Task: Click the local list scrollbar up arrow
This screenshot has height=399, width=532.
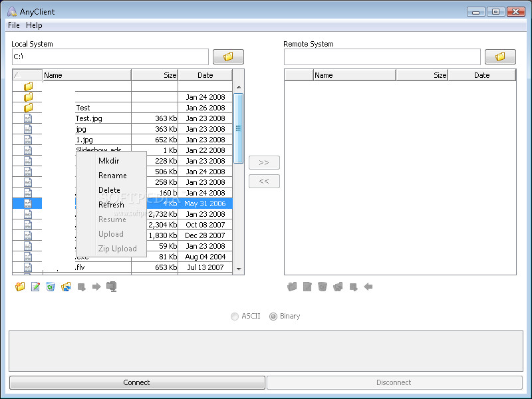Action: 239,87
